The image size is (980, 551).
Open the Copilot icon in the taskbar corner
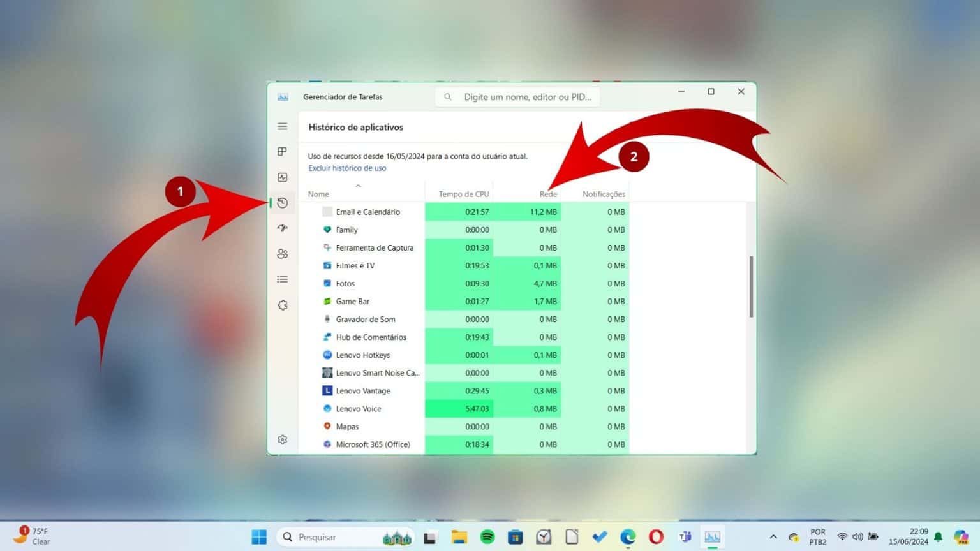[x=961, y=537]
